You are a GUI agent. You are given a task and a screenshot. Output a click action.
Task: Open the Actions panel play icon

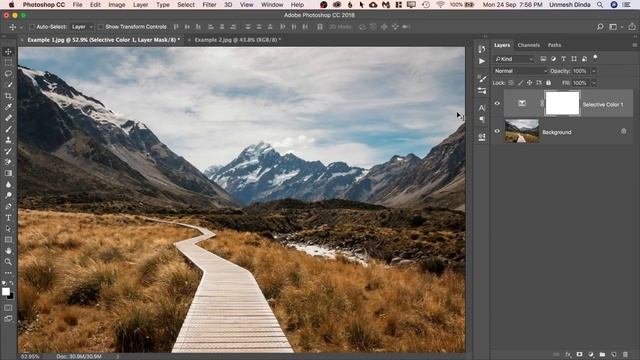point(482,61)
